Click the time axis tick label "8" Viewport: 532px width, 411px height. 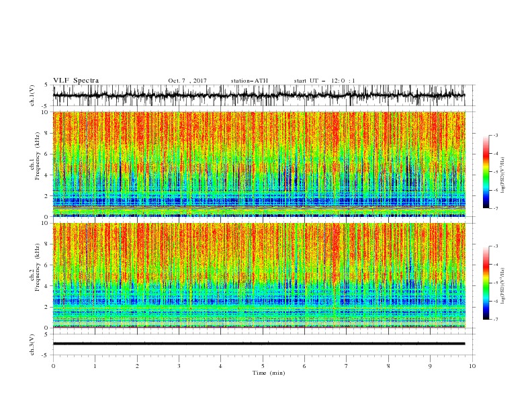click(x=388, y=366)
